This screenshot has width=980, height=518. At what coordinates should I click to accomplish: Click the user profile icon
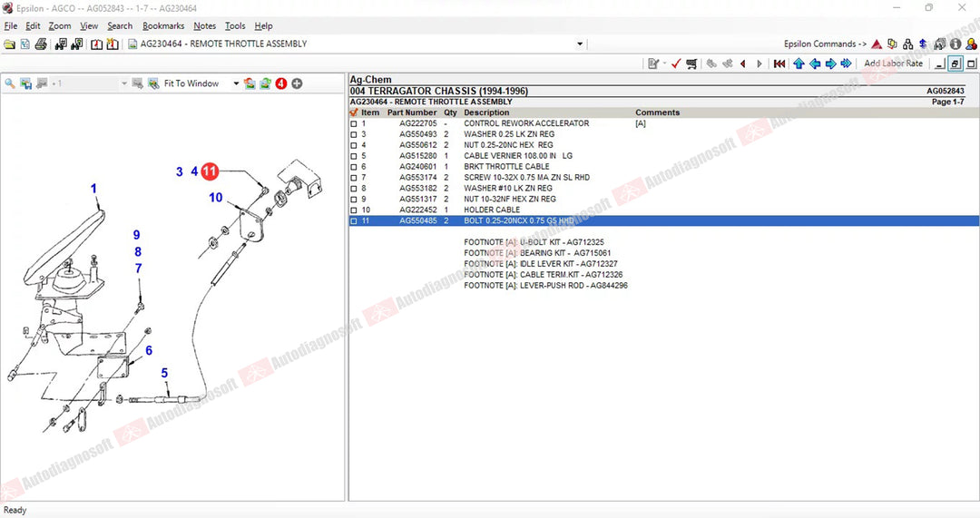(x=971, y=44)
